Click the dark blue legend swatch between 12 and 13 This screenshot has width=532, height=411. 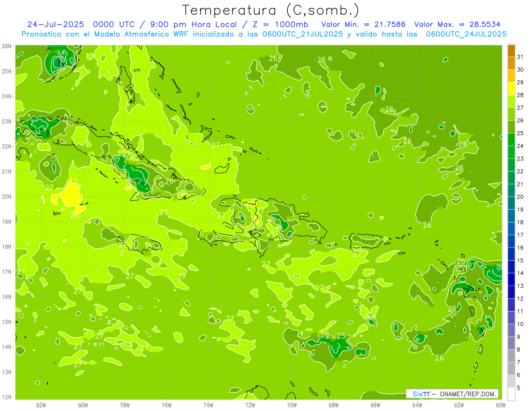click(x=512, y=292)
